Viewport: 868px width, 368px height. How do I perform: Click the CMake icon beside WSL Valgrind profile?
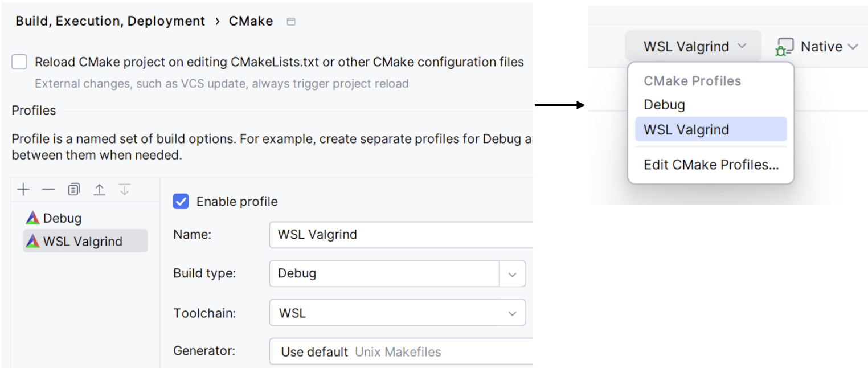pyautogui.click(x=32, y=240)
